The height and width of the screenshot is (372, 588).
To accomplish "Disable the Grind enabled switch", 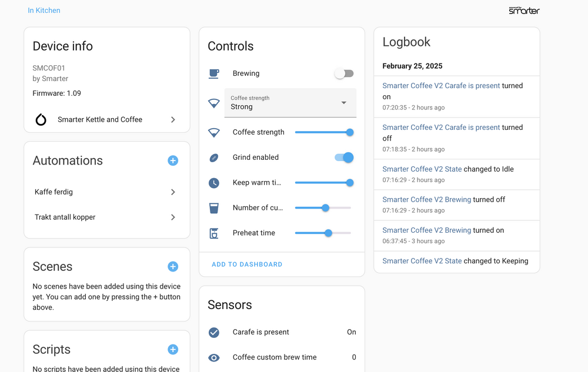I will (344, 157).
